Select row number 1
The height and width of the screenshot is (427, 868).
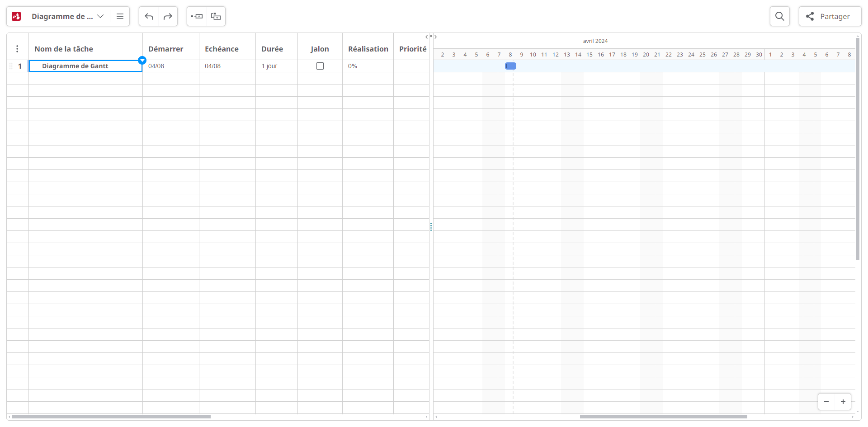point(20,66)
